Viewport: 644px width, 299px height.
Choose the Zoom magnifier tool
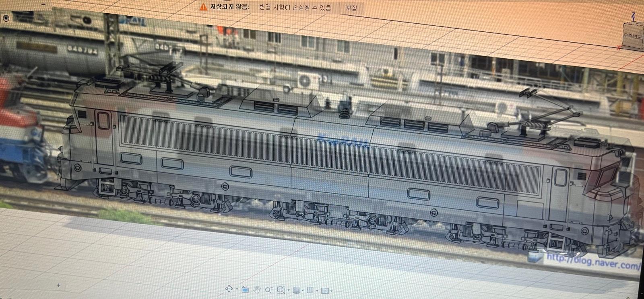pyautogui.click(x=269, y=289)
